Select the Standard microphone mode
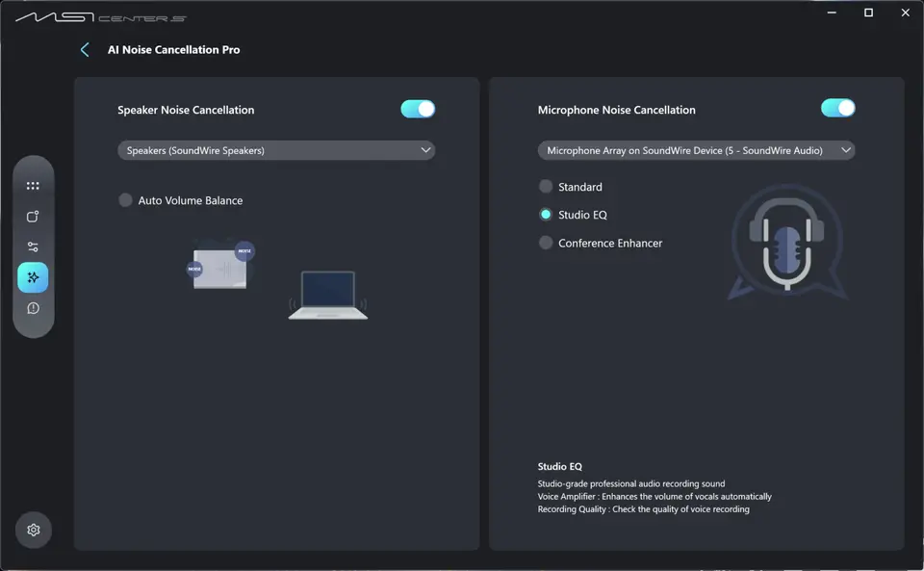The image size is (924, 571). click(x=546, y=187)
